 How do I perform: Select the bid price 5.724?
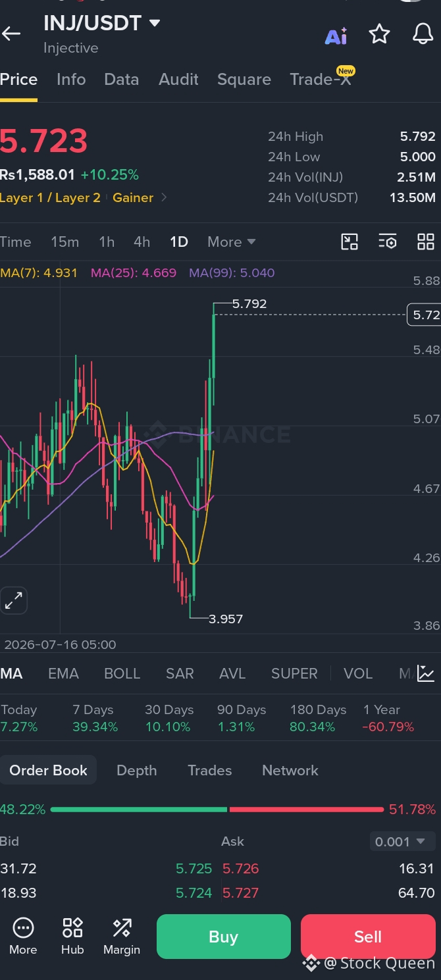[194, 893]
